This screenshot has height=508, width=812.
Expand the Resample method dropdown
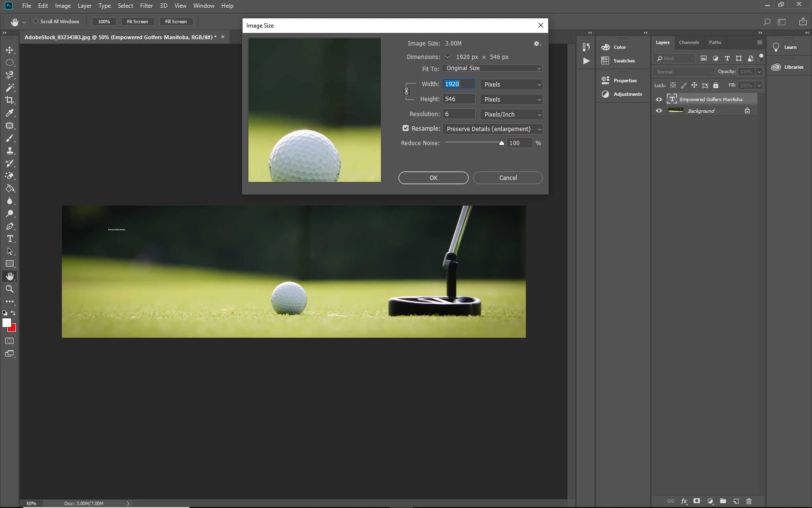[x=492, y=129]
